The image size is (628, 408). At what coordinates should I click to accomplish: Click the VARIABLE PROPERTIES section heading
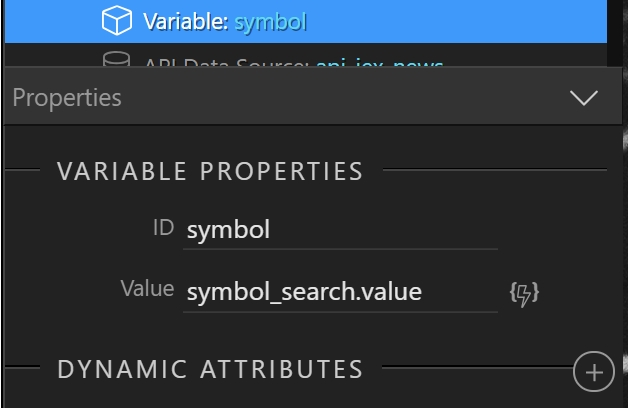(210, 171)
